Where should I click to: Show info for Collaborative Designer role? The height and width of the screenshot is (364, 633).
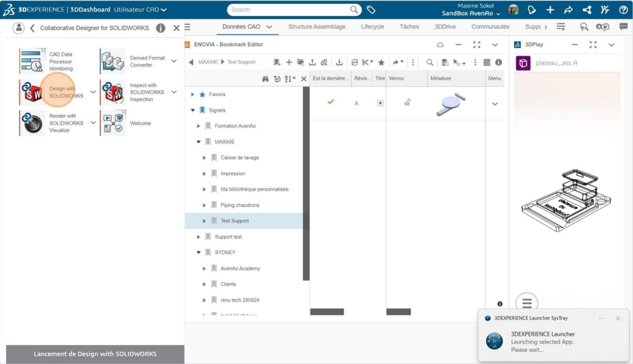click(160, 28)
